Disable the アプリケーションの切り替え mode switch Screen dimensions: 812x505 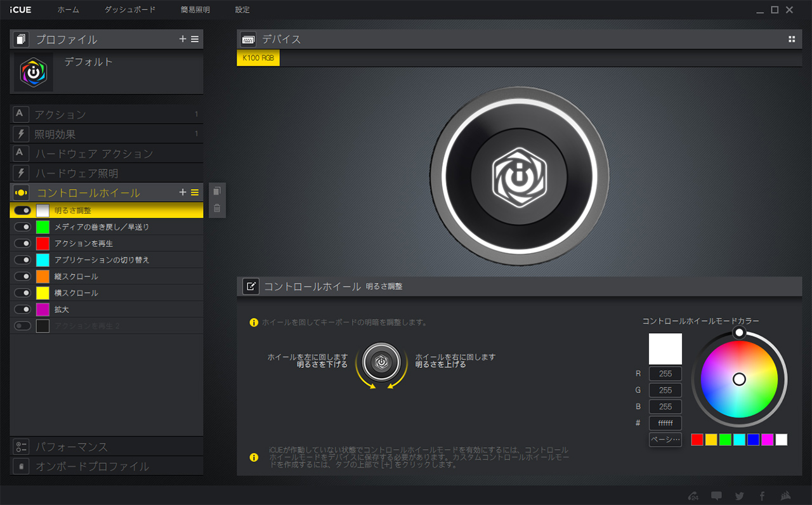click(23, 260)
